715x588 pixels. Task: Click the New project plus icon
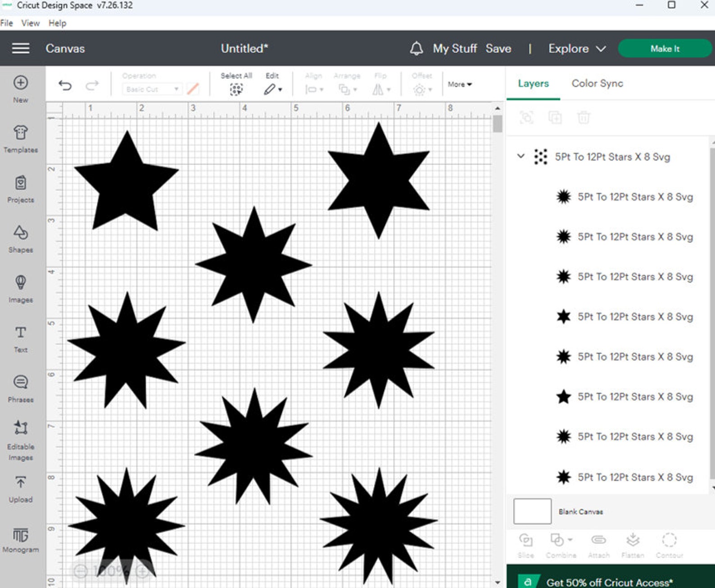click(21, 83)
